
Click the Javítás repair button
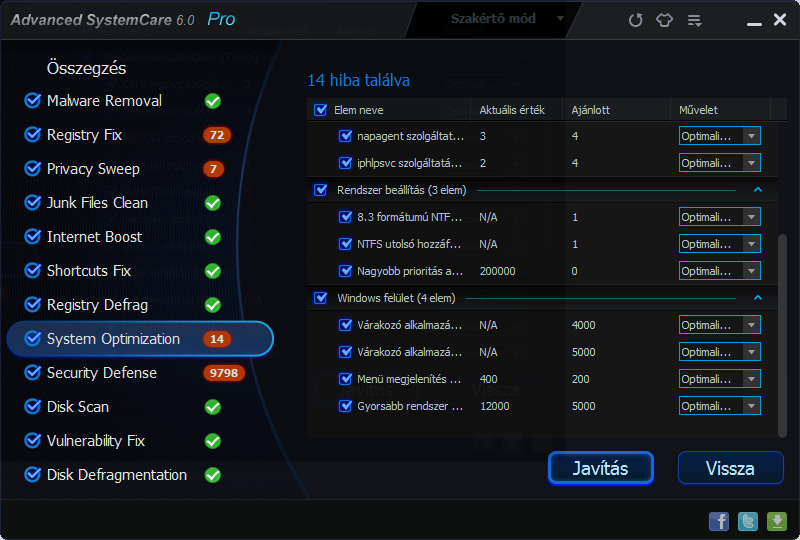point(601,468)
